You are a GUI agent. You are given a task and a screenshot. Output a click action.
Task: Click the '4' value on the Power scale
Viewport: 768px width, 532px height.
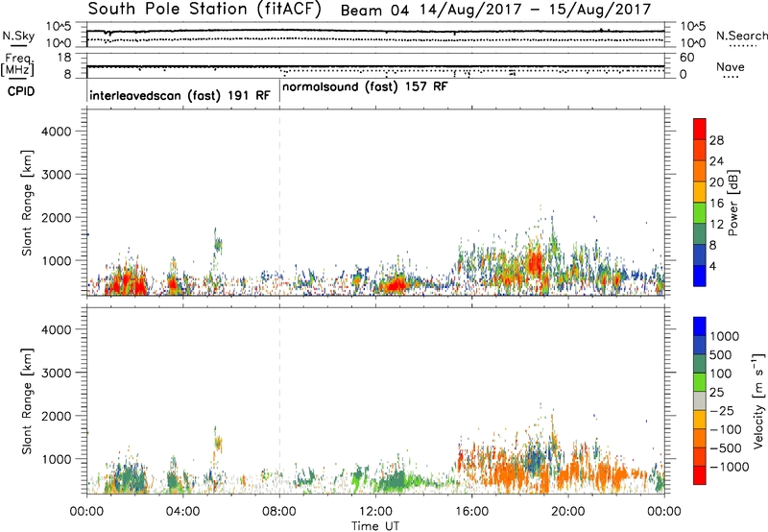click(712, 267)
